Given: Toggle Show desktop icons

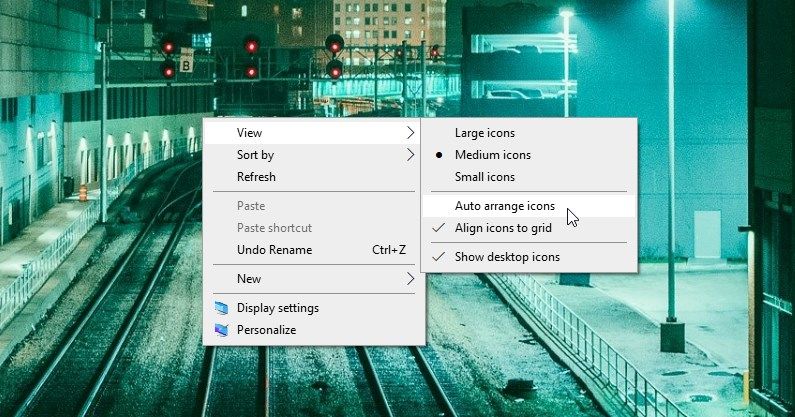Looking at the screenshot, I should click(x=529, y=257).
